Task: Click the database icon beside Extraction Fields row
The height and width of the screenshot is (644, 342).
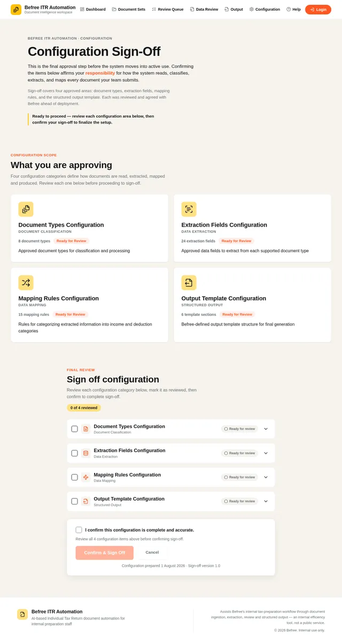Action: (x=85, y=453)
